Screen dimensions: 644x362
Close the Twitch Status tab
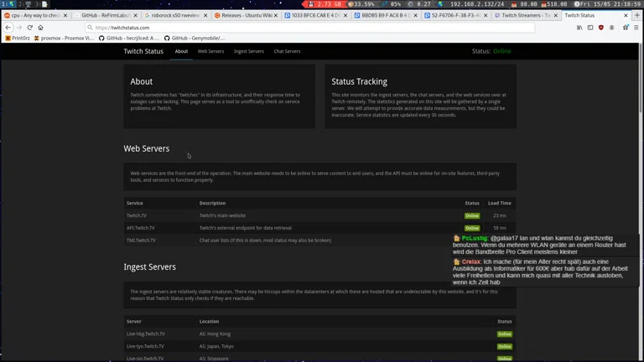pos(626,15)
